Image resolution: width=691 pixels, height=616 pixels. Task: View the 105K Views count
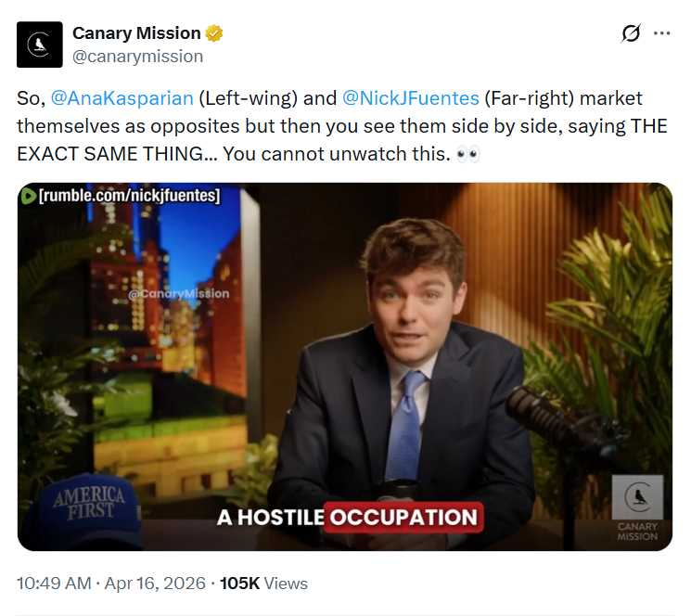click(x=263, y=583)
